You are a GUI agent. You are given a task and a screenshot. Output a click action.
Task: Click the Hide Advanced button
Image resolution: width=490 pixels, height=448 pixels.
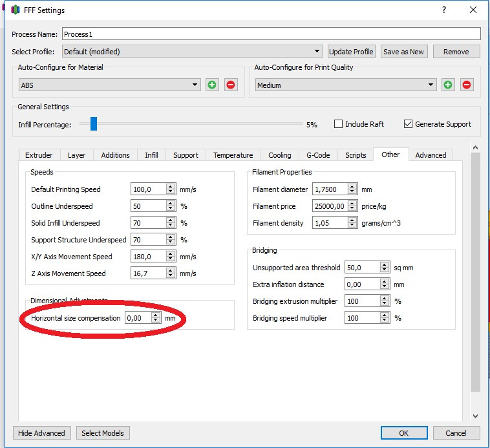pos(41,433)
